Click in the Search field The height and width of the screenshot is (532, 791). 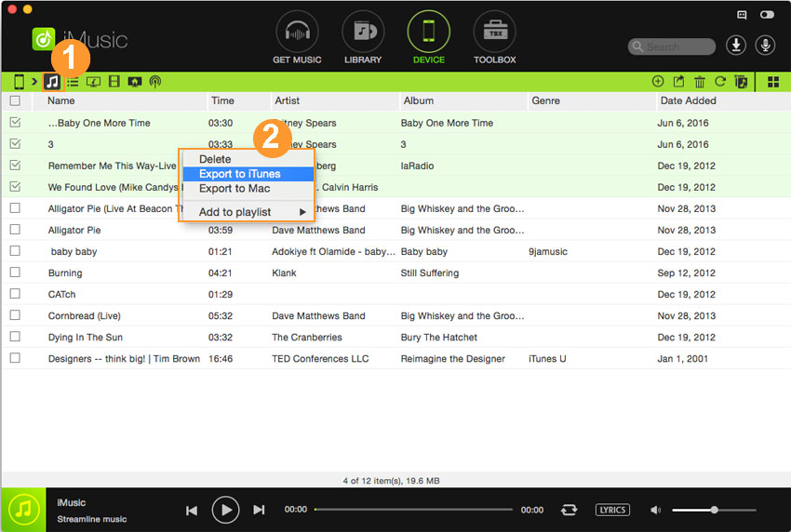click(x=672, y=47)
